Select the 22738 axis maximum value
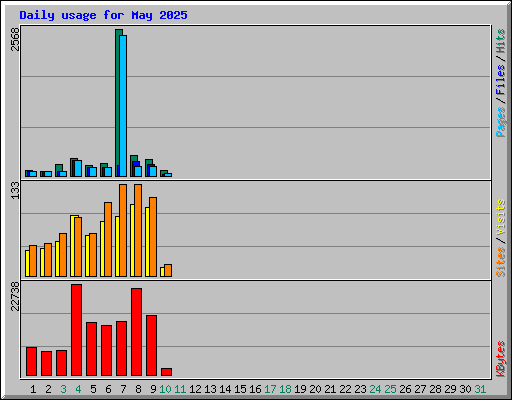 coord(15,296)
